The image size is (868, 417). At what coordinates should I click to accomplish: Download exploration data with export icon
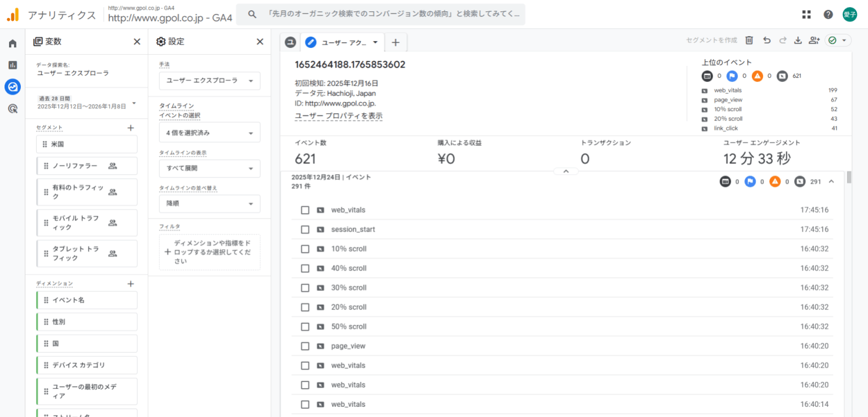click(x=798, y=40)
